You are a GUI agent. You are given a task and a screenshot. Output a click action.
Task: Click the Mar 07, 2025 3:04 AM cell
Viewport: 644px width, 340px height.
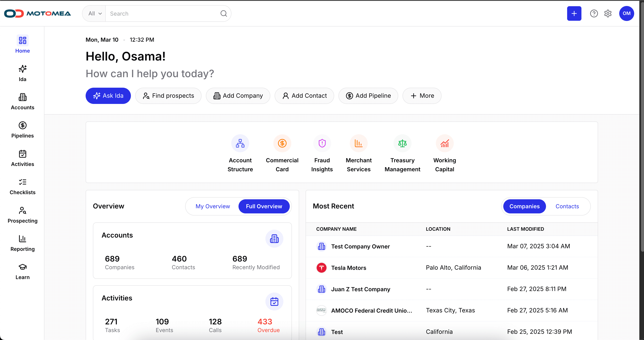[539, 246]
